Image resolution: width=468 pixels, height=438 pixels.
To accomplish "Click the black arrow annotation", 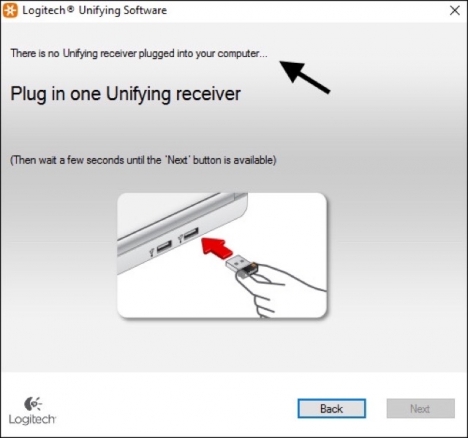I will click(x=304, y=77).
